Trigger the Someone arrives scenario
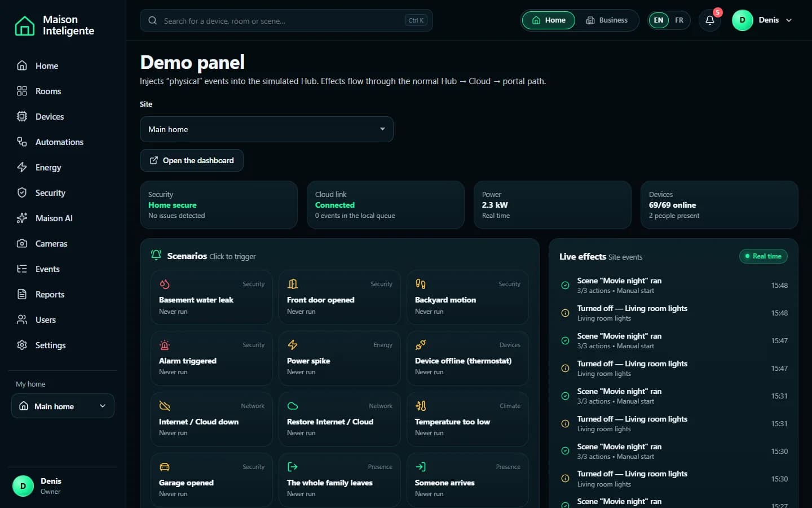Screen dimensions: 812x508 [x=467, y=480]
